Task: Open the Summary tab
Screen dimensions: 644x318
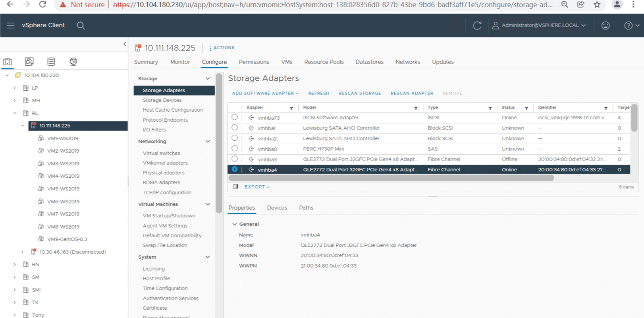Action: (146, 62)
